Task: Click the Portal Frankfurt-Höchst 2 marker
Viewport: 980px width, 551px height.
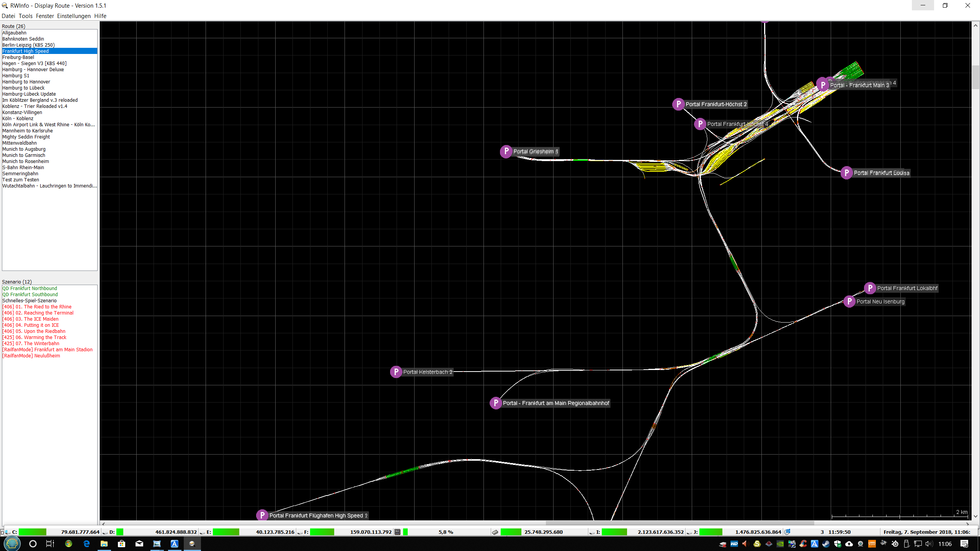Action: (678, 104)
